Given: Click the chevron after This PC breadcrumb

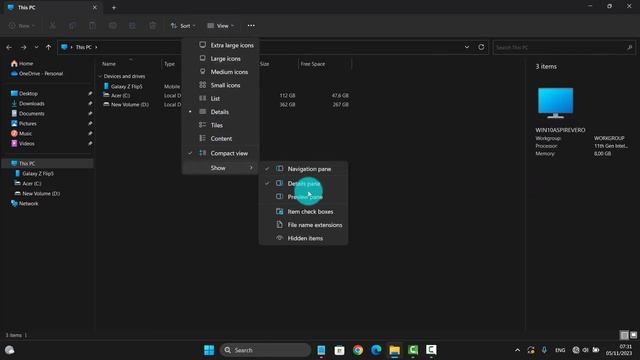Looking at the screenshot, I should tap(96, 47).
